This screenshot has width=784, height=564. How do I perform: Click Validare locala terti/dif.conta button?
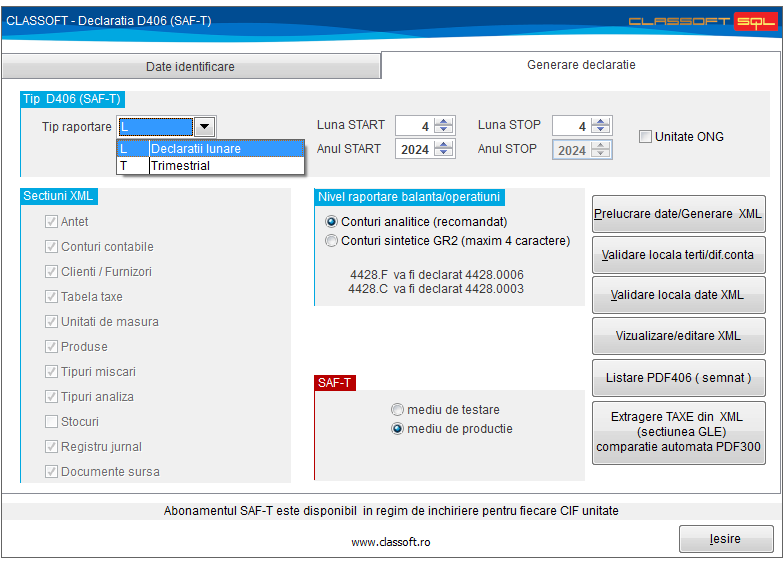[x=678, y=254]
